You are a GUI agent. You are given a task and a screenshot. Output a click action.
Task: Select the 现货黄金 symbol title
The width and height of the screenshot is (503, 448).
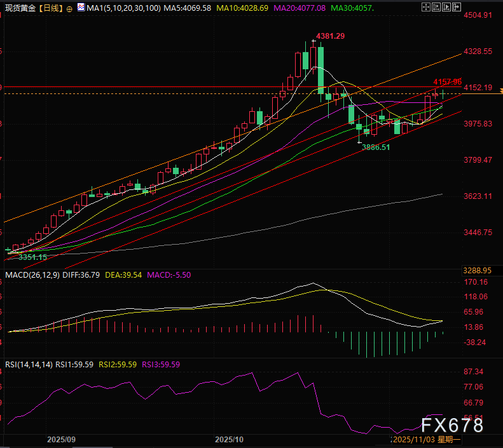[18, 8]
